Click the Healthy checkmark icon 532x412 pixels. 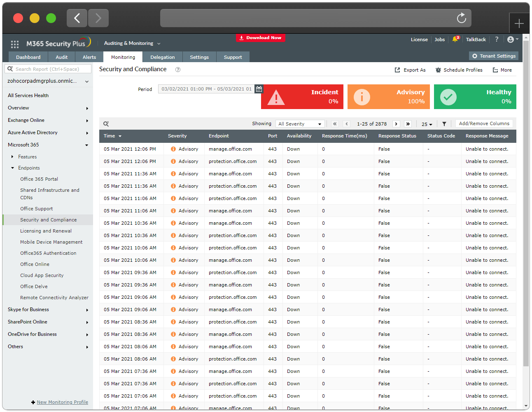click(448, 97)
